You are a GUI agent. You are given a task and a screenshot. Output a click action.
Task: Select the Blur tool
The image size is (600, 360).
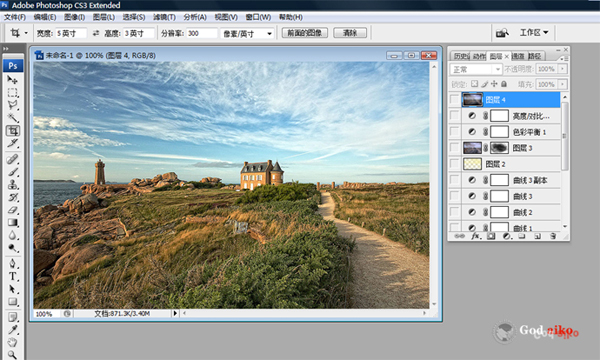[x=13, y=235]
